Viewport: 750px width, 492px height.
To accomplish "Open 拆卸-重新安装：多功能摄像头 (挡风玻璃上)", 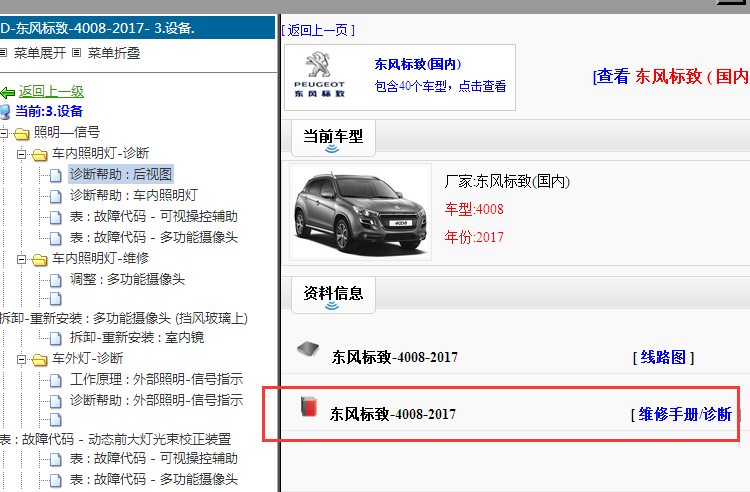I will (x=124, y=318).
